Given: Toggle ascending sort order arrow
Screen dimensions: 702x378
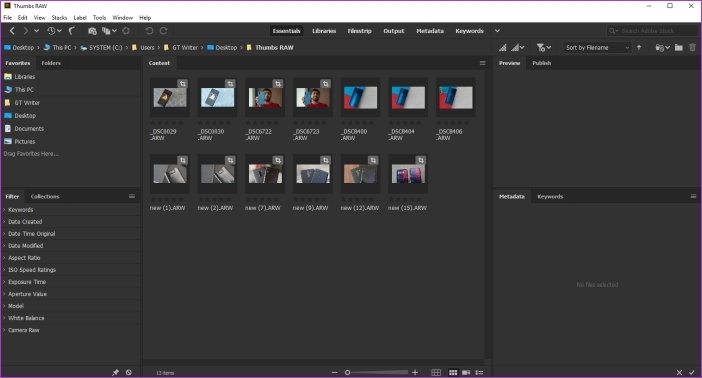Looking at the screenshot, I should [639, 47].
